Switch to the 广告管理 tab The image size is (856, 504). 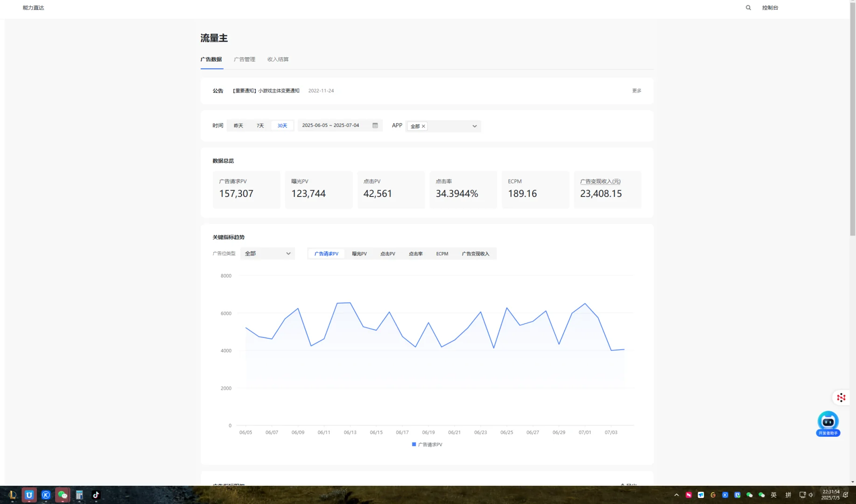pos(244,59)
